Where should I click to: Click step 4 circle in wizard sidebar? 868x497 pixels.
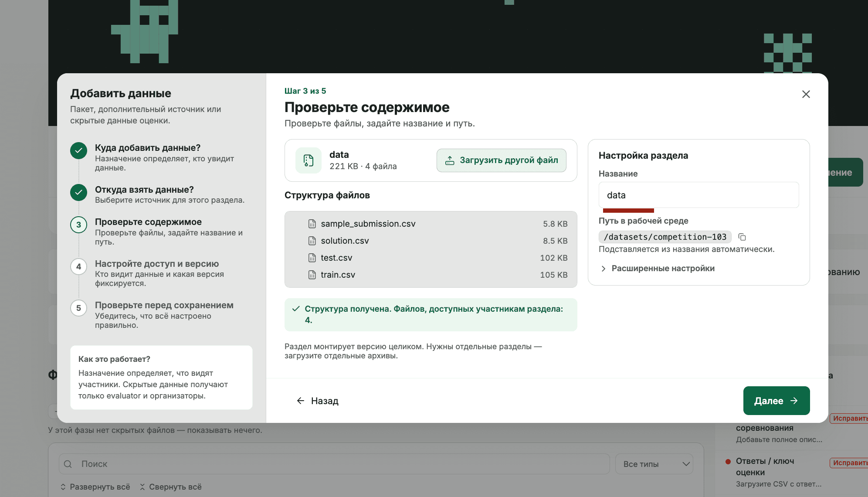(78, 266)
